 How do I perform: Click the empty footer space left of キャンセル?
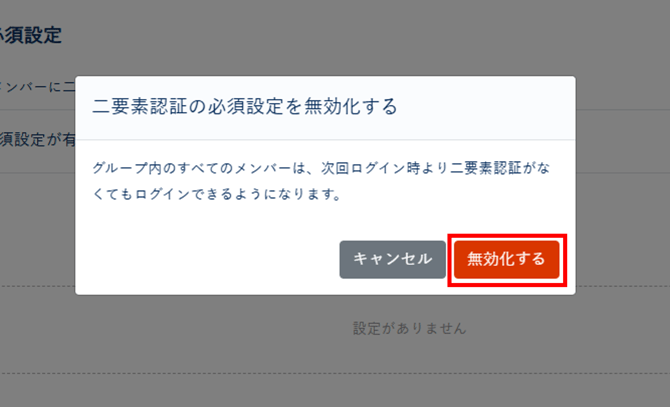(207, 259)
